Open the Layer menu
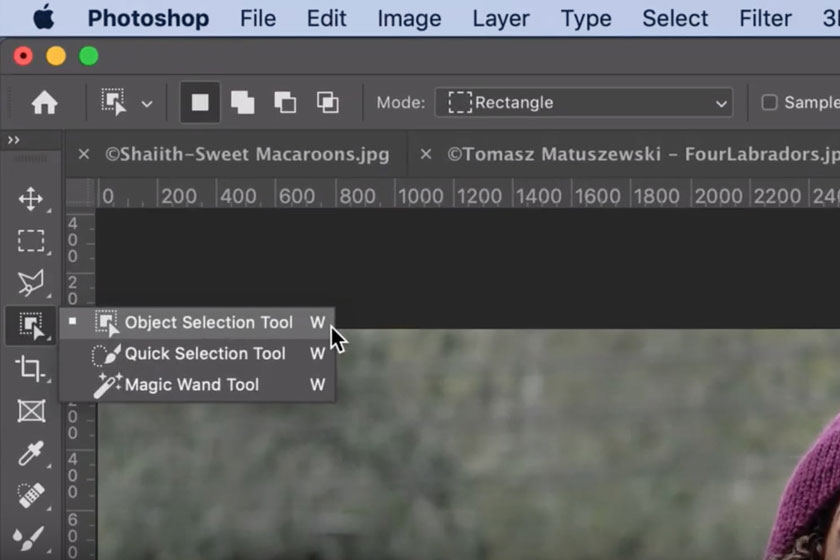This screenshot has width=840, height=560. [501, 19]
